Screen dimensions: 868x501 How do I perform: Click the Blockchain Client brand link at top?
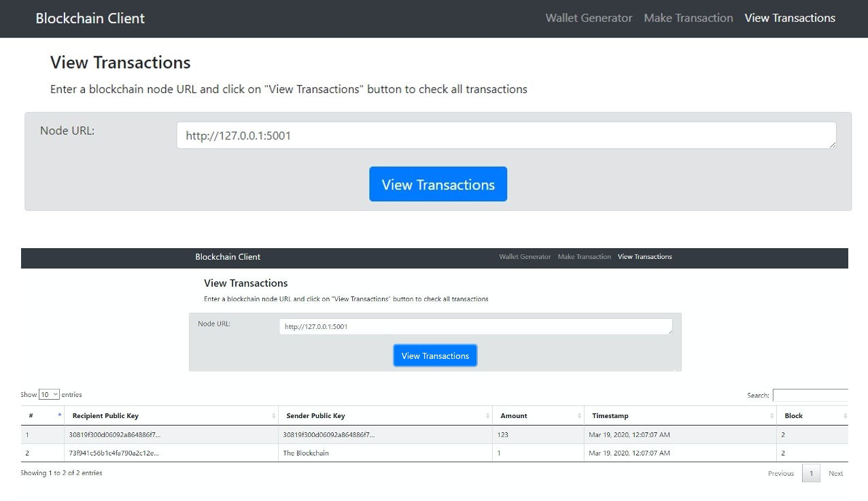coord(90,18)
